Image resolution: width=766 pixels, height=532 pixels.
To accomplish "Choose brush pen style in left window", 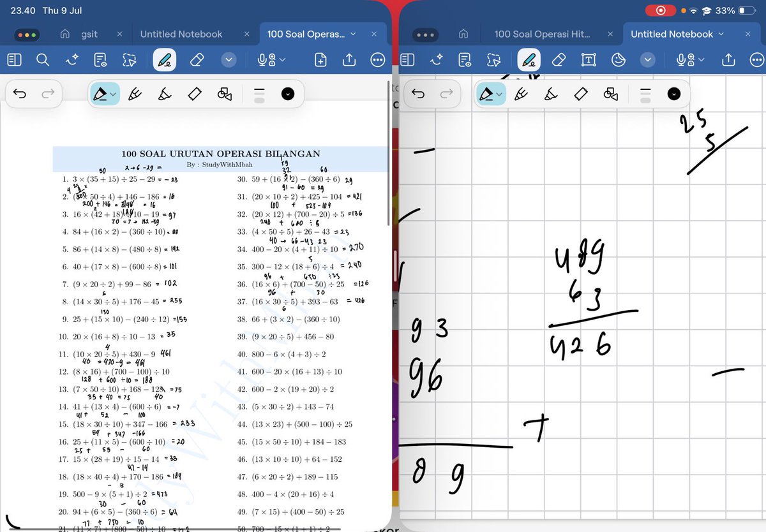I will [165, 94].
